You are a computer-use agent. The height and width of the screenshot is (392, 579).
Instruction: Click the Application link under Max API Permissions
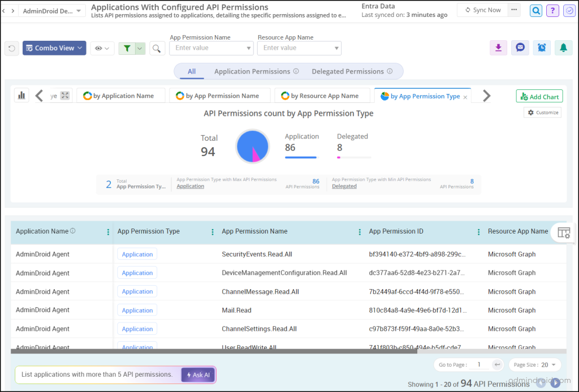190,186
